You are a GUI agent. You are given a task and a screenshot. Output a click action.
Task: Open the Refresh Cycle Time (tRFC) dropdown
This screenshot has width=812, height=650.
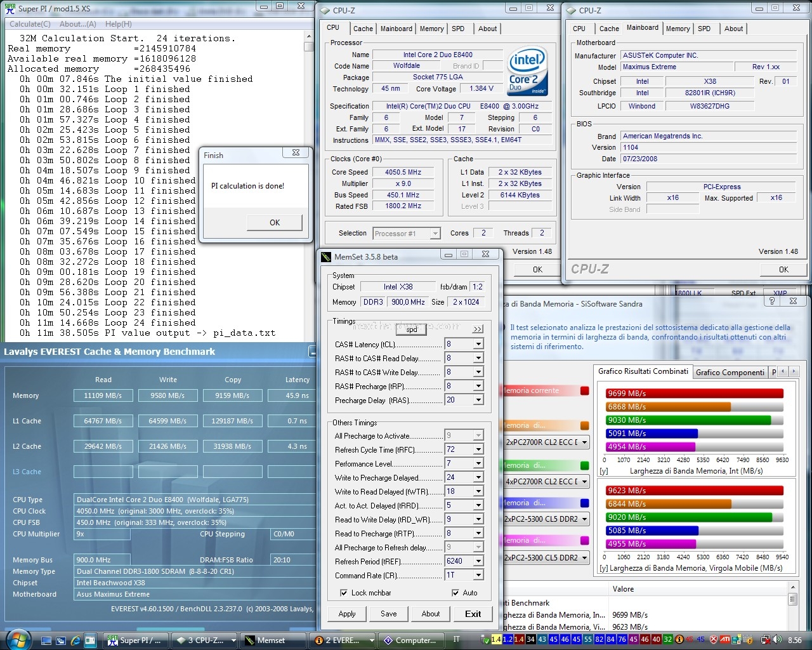tap(478, 449)
